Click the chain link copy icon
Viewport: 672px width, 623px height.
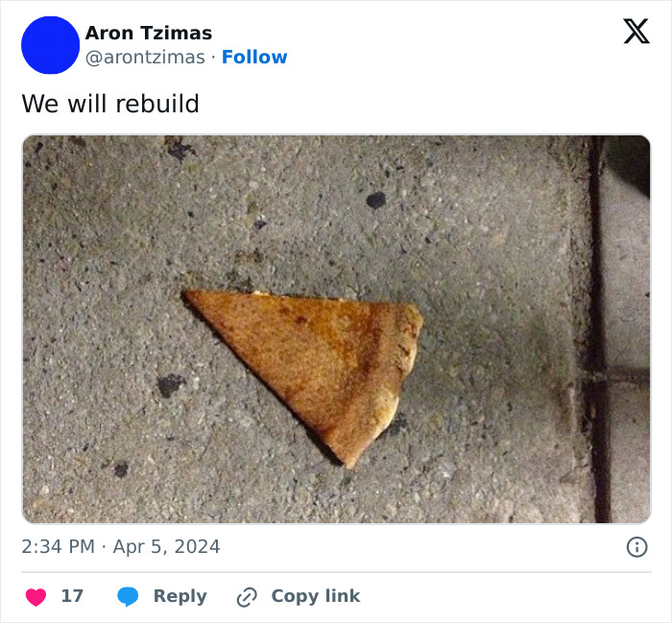(247, 596)
